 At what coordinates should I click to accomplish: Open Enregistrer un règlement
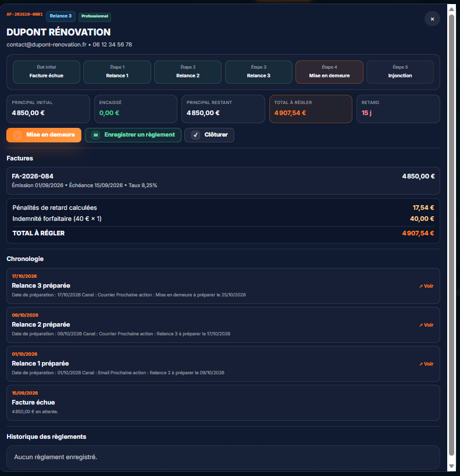point(133,135)
